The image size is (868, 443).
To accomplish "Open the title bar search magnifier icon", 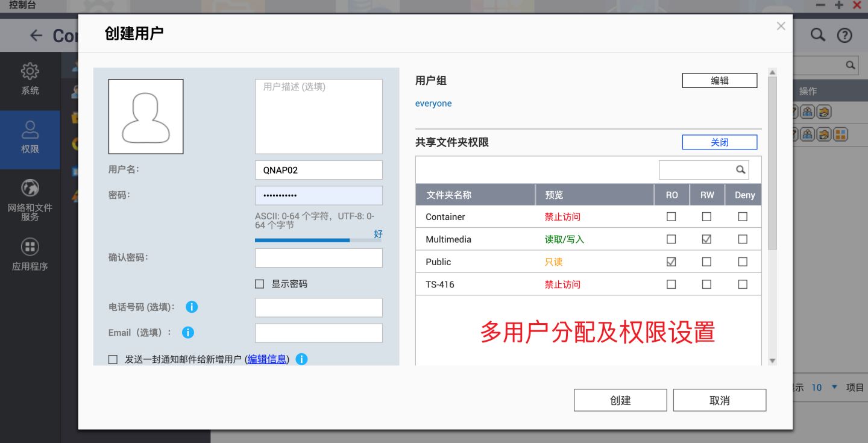I will [817, 35].
